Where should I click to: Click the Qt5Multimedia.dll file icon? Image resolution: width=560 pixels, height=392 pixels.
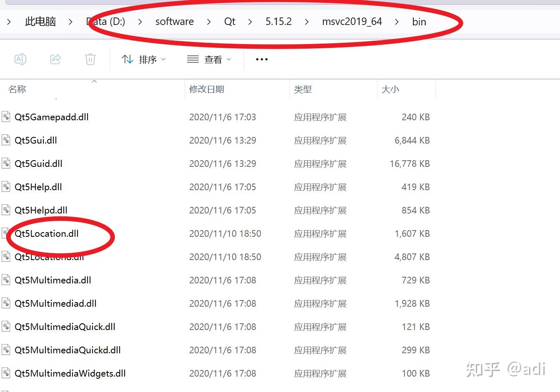(6, 280)
